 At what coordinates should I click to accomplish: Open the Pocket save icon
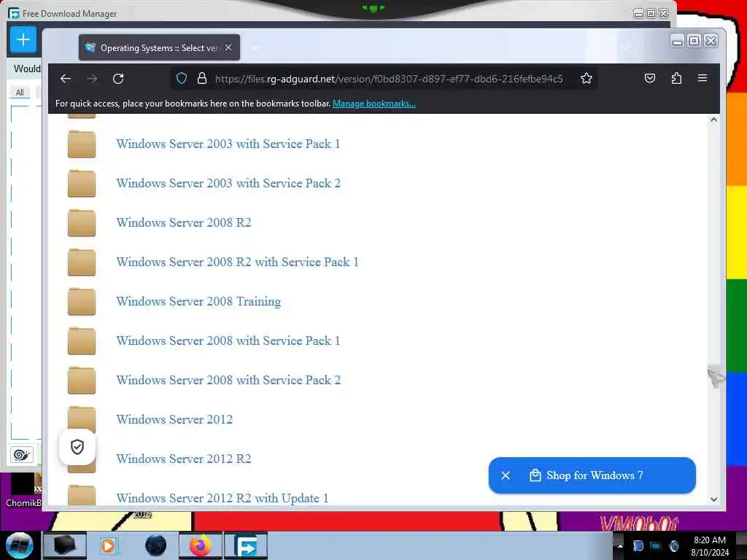[650, 79]
